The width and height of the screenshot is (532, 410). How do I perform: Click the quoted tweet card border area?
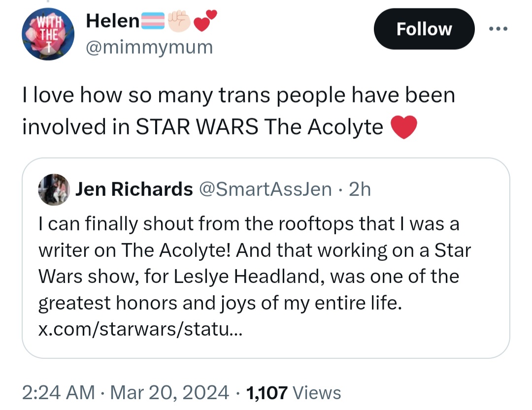point(266,258)
